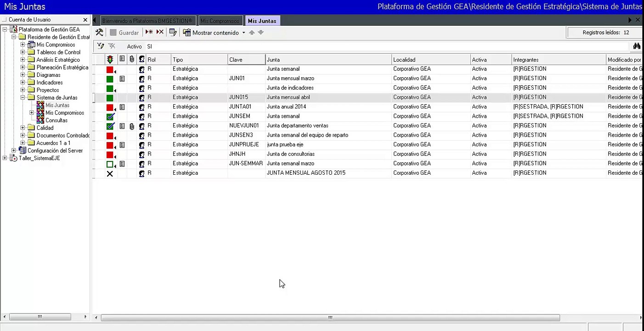Collapse the Sistema de Juntas folder
Image resolution: width=644 pixels, height=331 pixels.
(x=23, y=97)
